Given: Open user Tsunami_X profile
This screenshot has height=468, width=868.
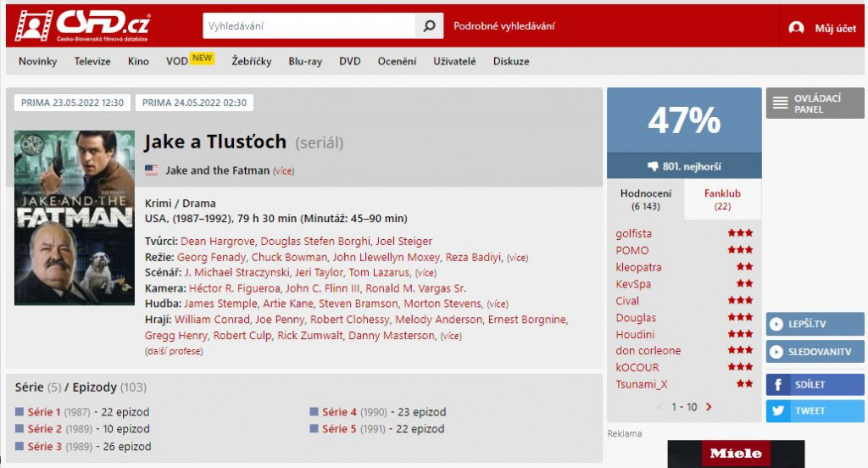Looking at the screenshot, I should 642,384.
